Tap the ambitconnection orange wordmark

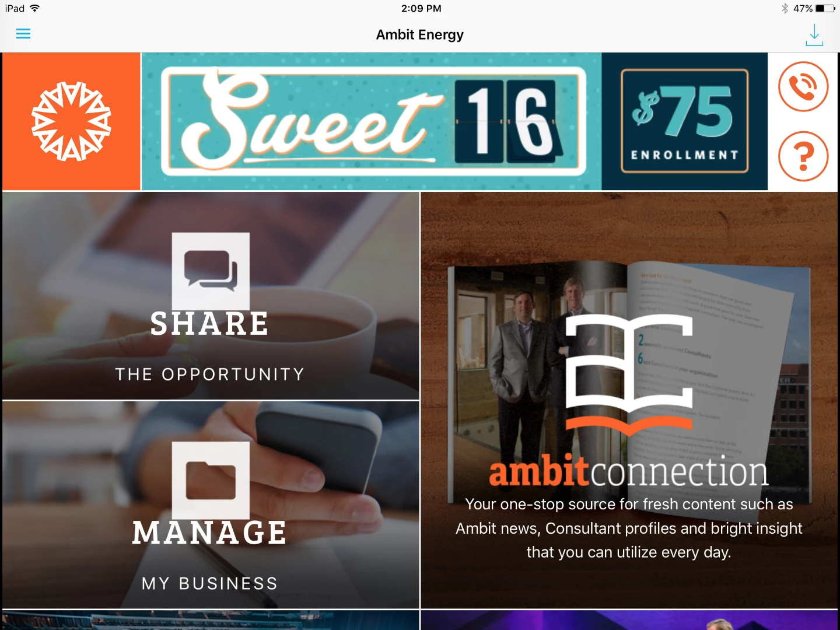click(629, 471)
